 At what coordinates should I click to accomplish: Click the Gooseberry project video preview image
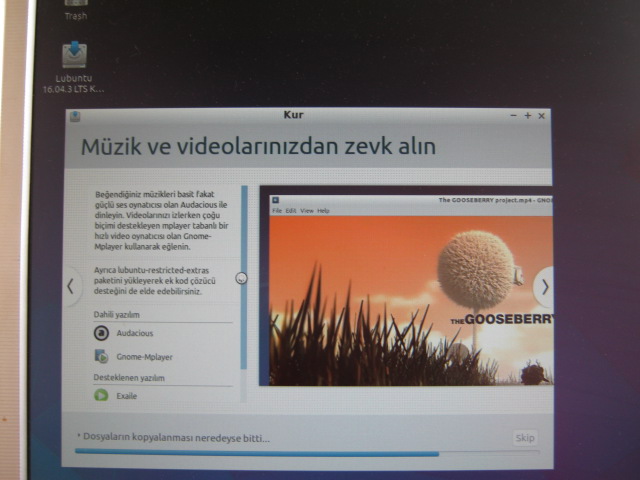click(x=411, y=300)
